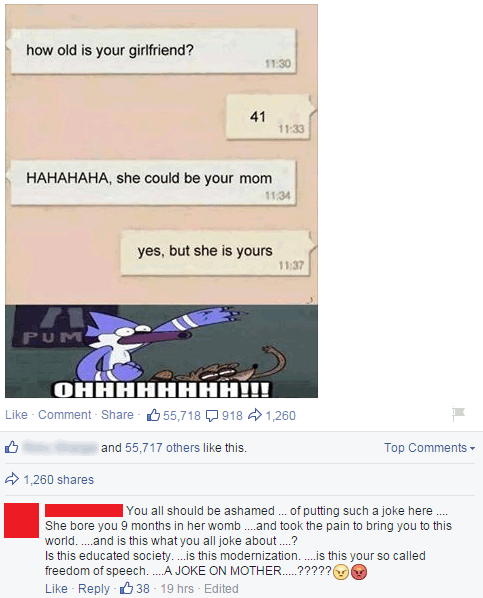Click the share arrow beside 1,260 shares
Screen dimensions: 483x598
click(x=12, y=479)
